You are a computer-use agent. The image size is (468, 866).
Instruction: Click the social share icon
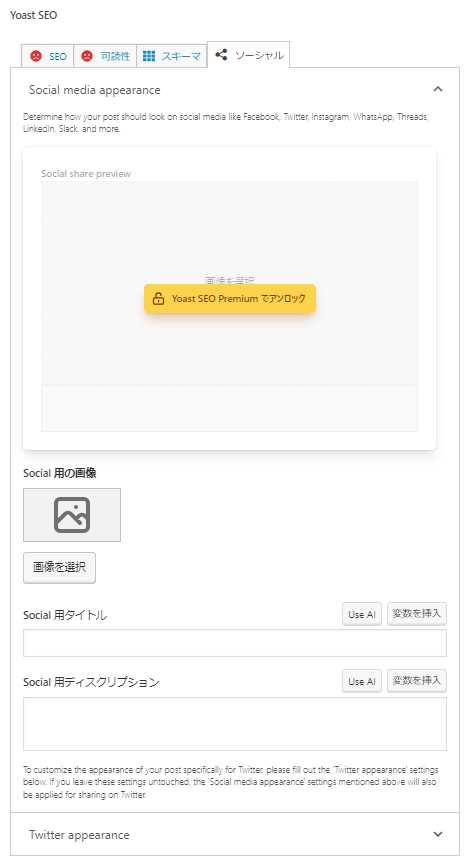[x=221, y=55]
